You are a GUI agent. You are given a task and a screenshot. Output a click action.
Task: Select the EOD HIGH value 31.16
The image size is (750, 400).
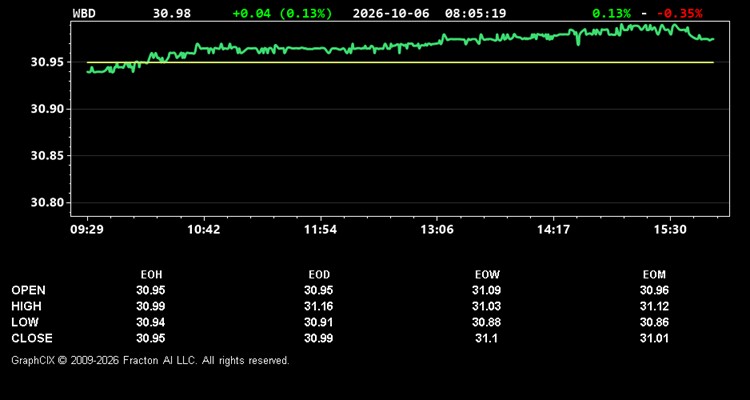pos(319,306)
